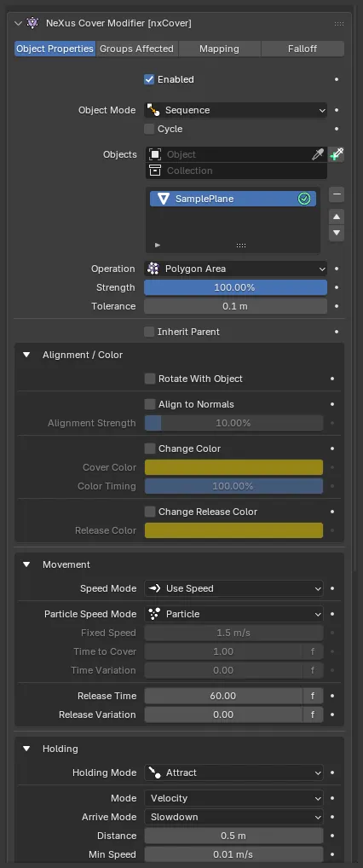Click the Release Time 60.00 field

(223, 696)
